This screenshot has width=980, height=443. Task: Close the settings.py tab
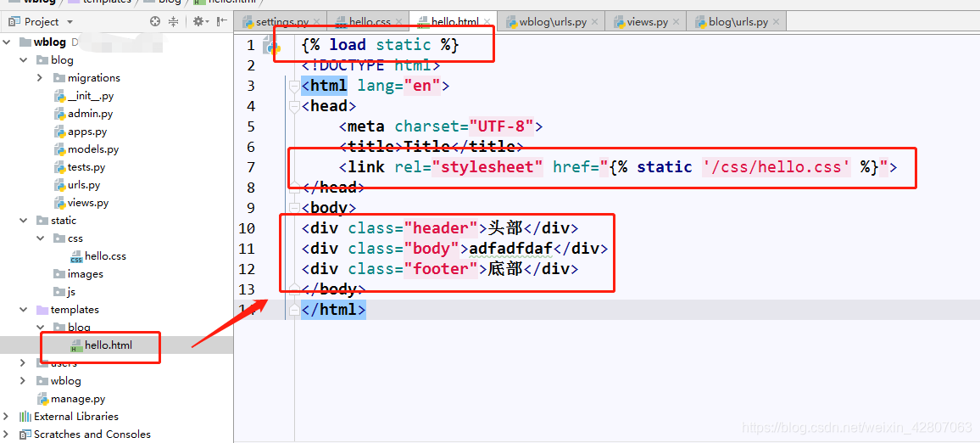click(317, 22)
